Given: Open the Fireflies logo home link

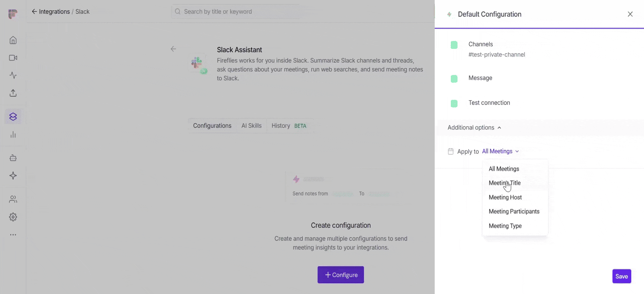Looking at the screenshot, I should (x=13, y=14).
